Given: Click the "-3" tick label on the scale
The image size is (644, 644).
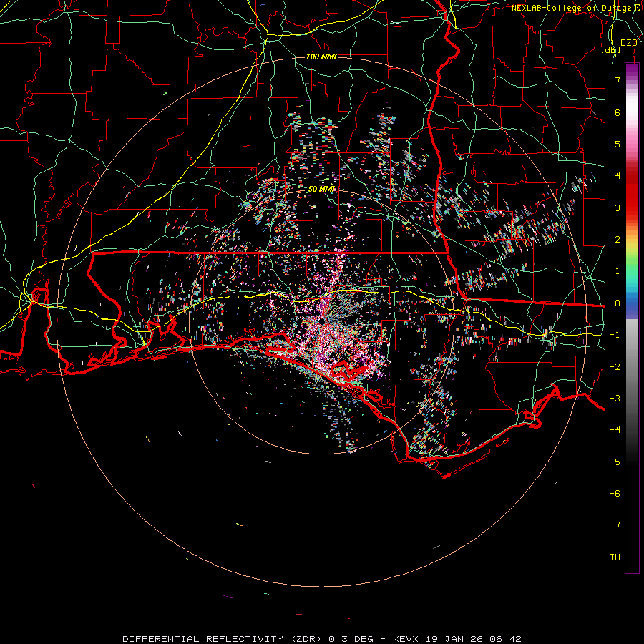Looking at the screenshot, I should pyautogui.click(x=615, y=399).
